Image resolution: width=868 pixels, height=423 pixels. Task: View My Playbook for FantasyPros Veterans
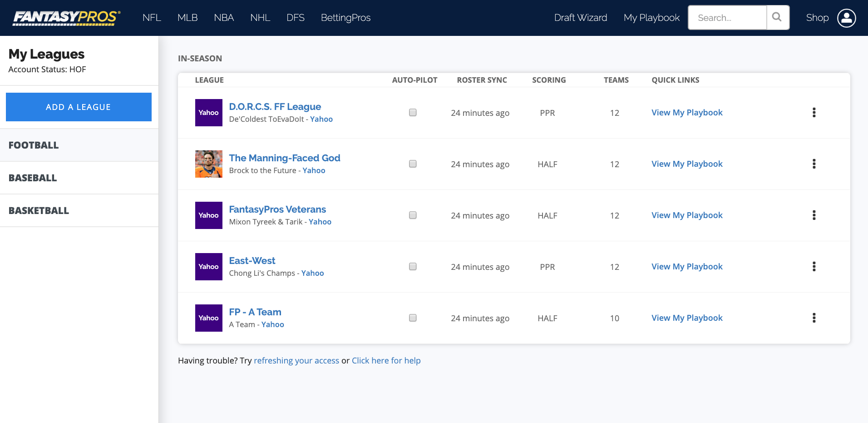tap(687, 215)
